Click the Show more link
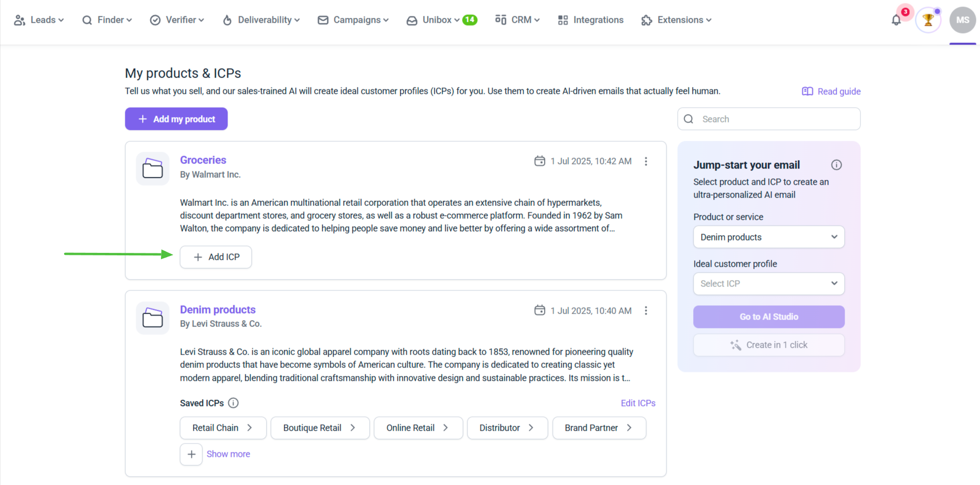 [x=228, y=454]
